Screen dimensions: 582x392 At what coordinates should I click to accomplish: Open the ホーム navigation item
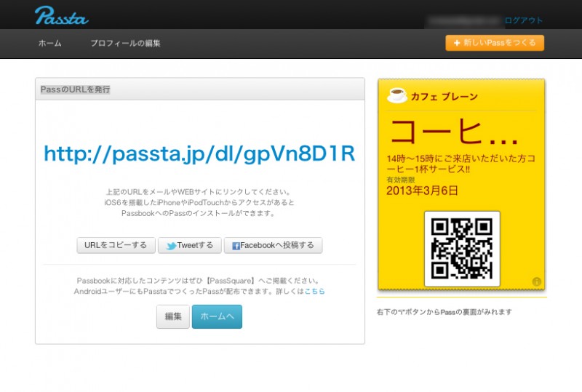(49, 44)
